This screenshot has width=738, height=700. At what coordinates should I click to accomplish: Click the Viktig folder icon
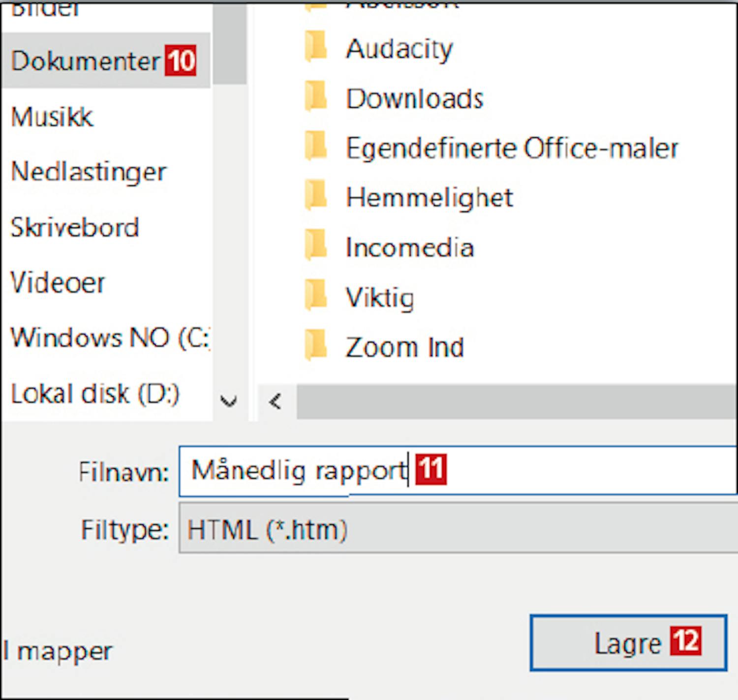pos(315,296)
